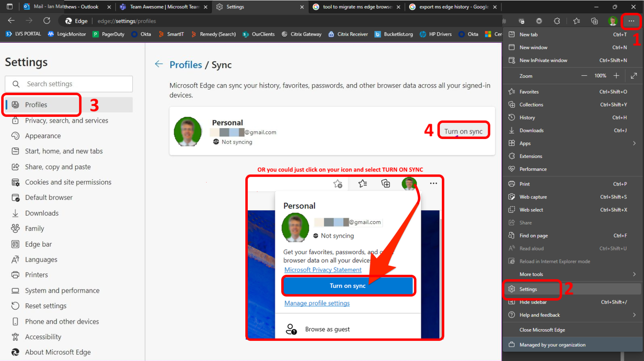The height and width of the screenshot is (361, 644).
Task: Click the Search settings input field
Action: tap(68, 84)
